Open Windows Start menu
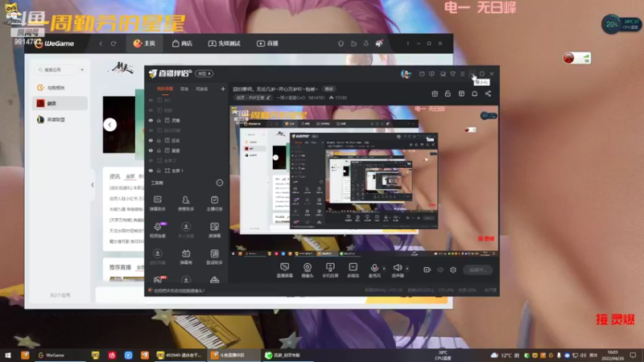The image size is (644, 362). 8,355
